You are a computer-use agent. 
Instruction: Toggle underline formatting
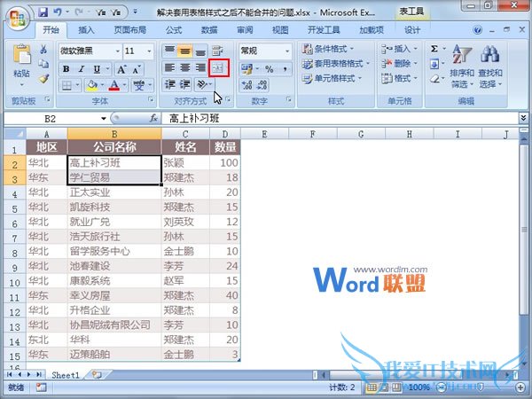[97, 69]
